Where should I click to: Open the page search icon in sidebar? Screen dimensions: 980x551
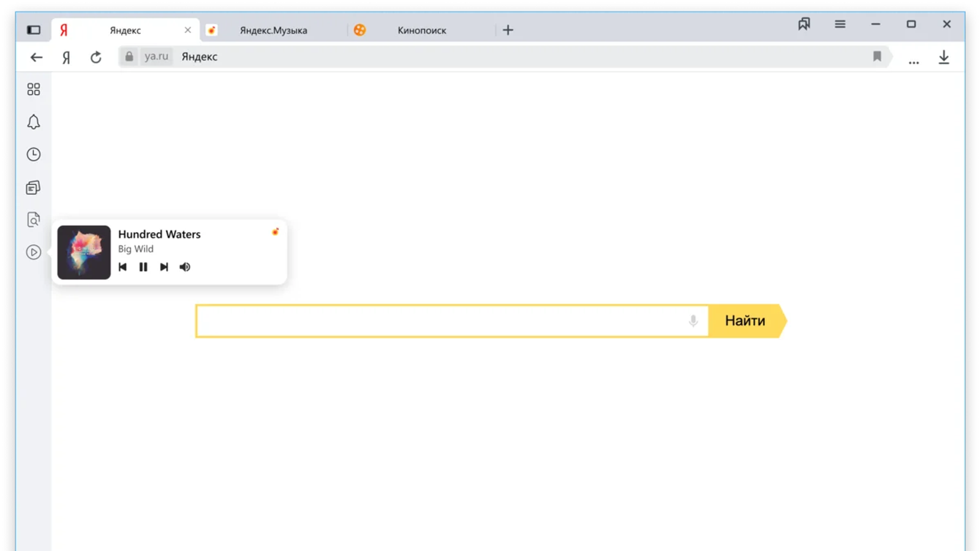[34, 220]
